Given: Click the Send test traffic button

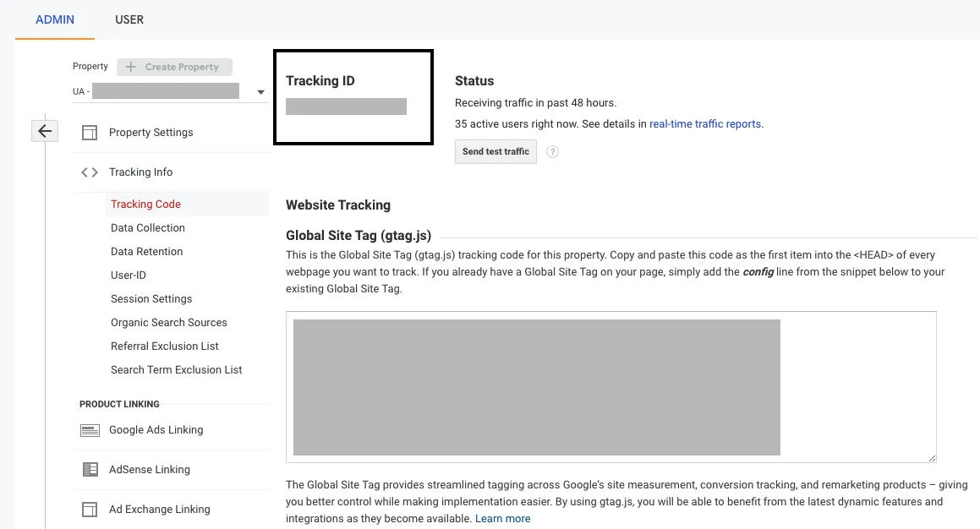Looking at the screenshot, I should (495, 152).
